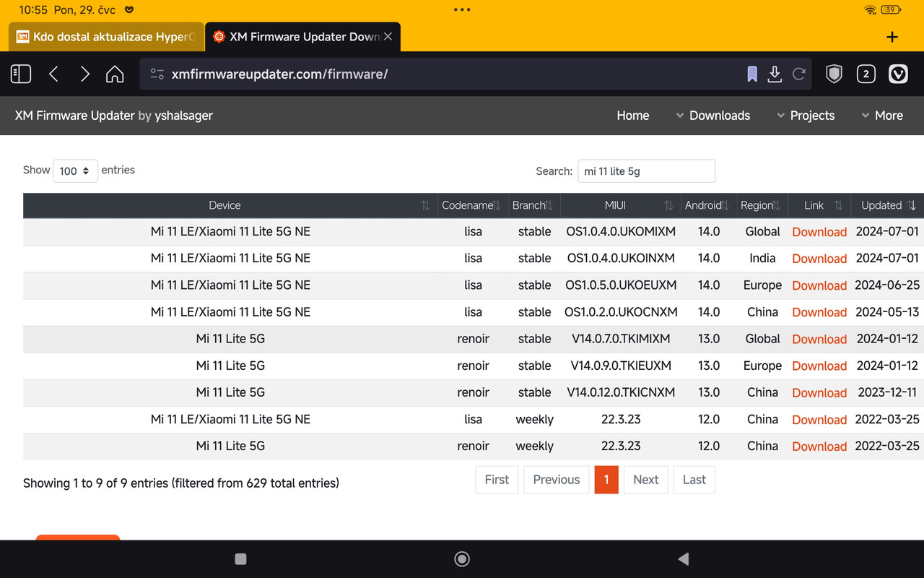Viewport: 924px width, 578px height.
Task: Download lisa weekly 22.3.23 firmware
Action: click(819, 420)
